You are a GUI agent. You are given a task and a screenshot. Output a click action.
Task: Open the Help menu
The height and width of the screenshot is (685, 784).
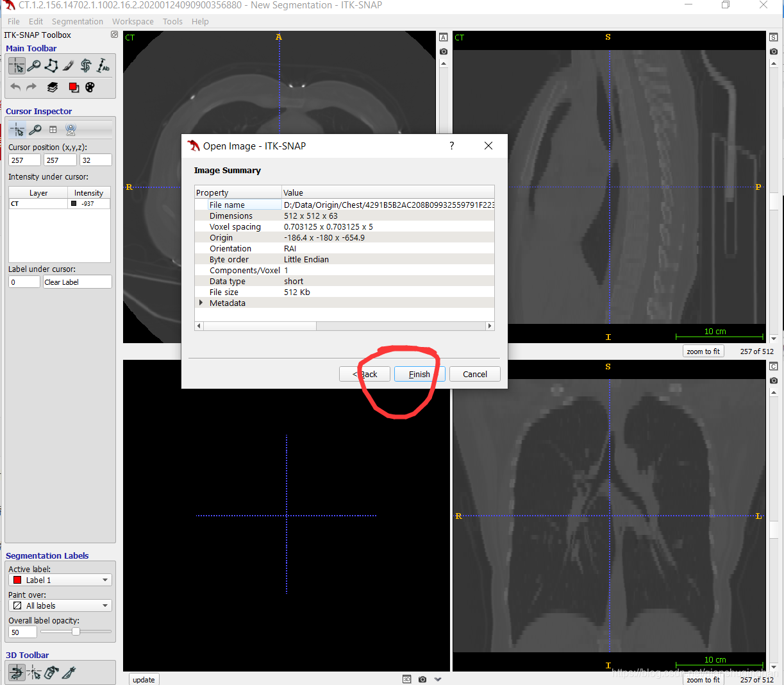click(200, 21)
